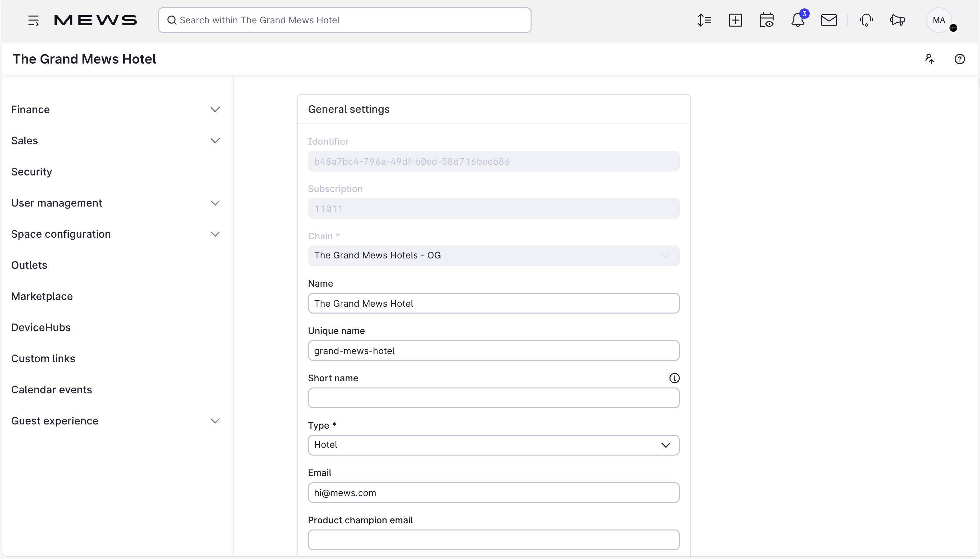Click the empty Short name field

click(x=494, y=398)
